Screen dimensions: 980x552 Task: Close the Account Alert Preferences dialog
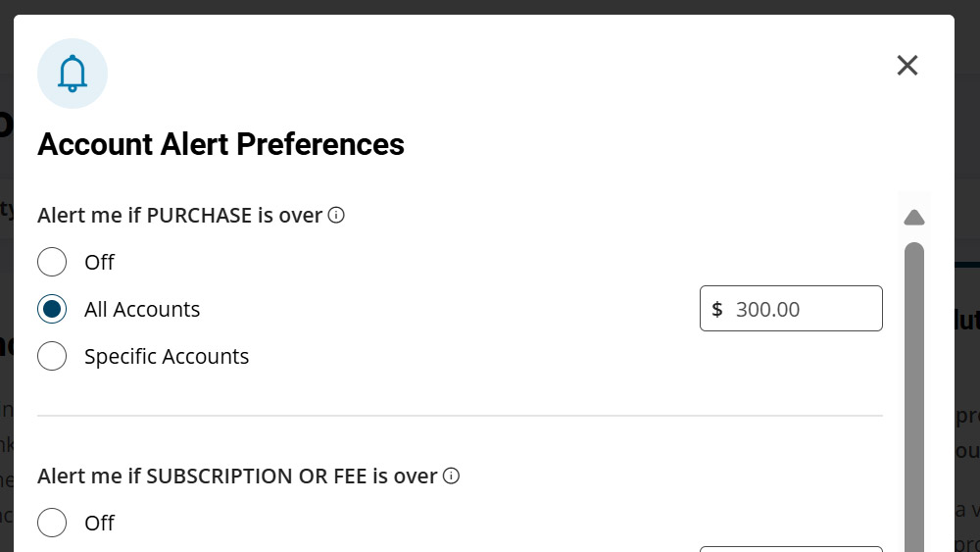point(907,66)
